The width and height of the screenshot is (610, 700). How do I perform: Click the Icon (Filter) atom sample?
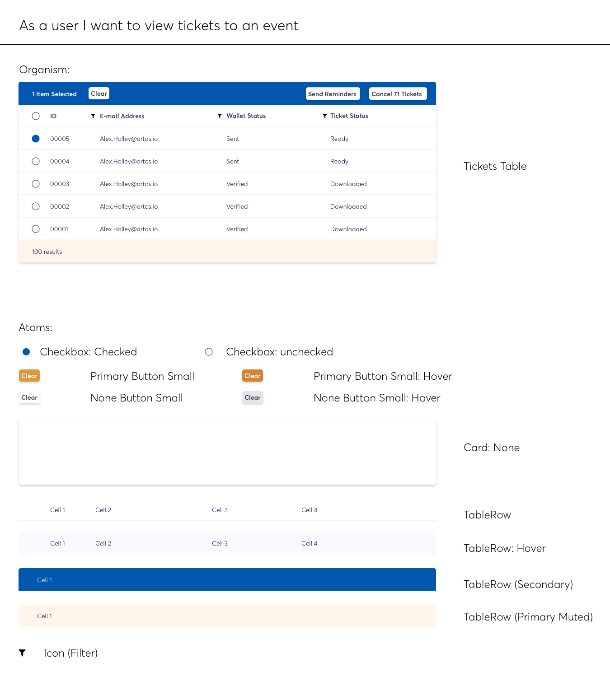[22, 653]
